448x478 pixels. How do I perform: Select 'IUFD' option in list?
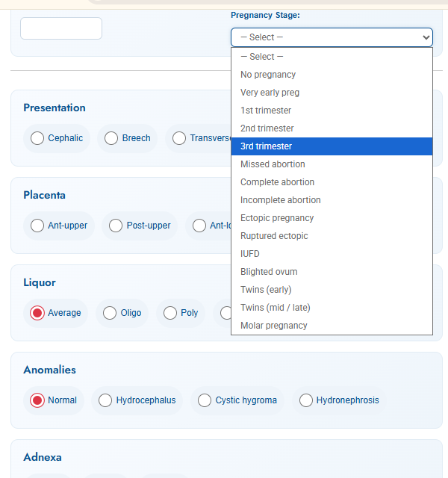(x=332, y=254)
